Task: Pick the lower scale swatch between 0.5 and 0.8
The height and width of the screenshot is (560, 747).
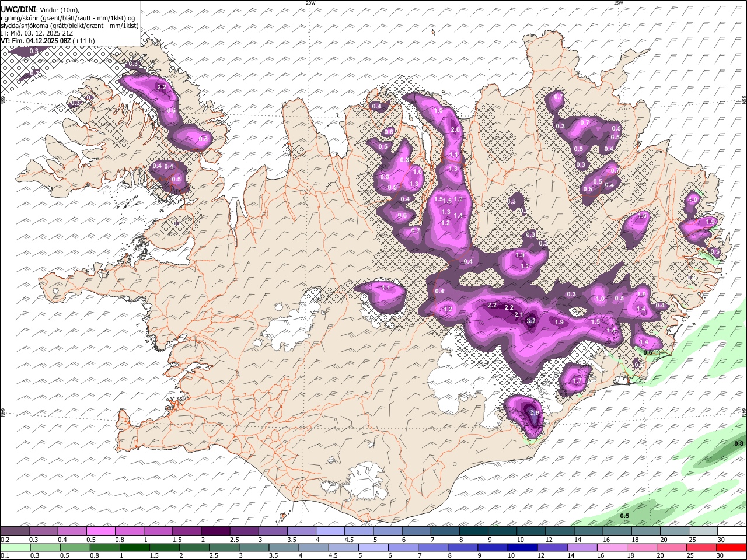Action: pyautogui.click(x=75, y=547)
